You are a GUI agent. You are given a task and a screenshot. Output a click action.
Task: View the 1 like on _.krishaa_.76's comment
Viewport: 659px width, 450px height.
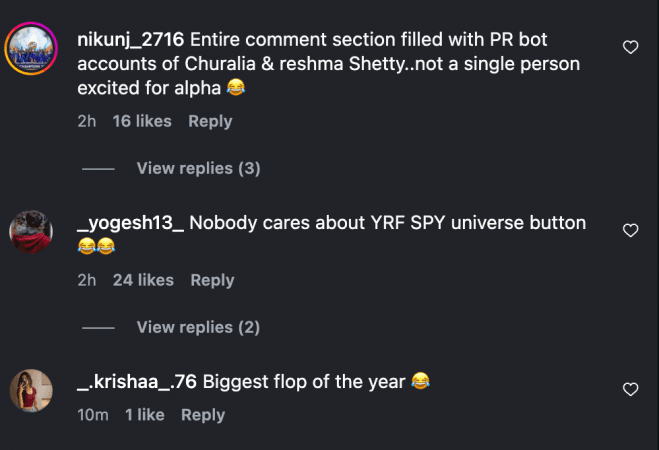coord(145,414)
